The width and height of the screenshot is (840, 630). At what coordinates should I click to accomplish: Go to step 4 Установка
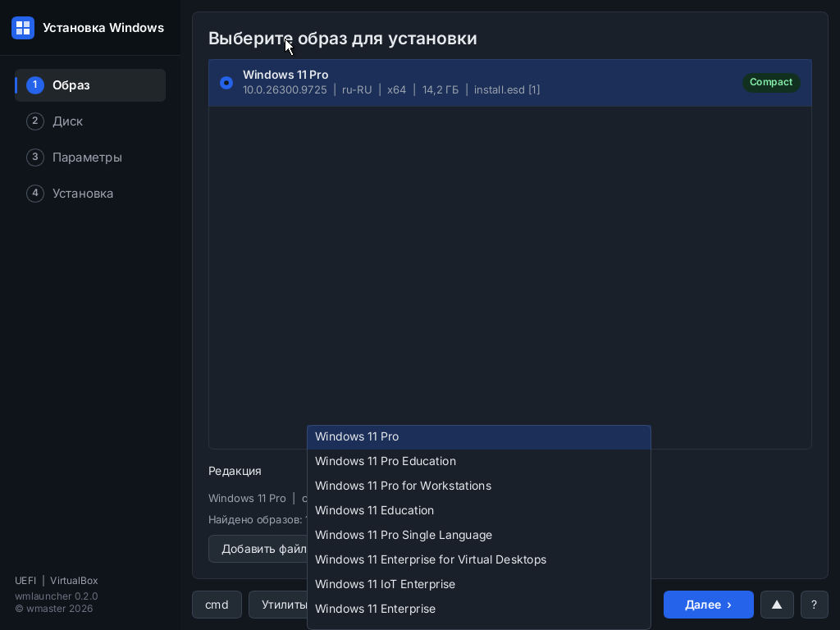pos(90,193)
